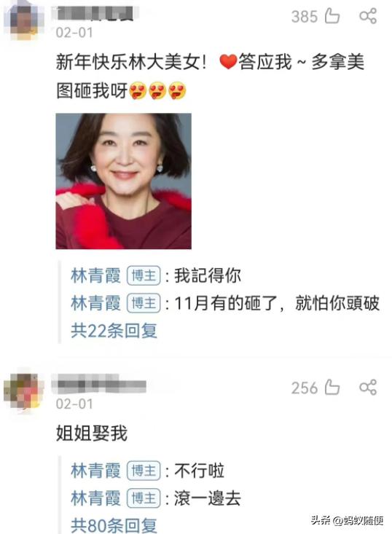Share the 姐姐娶我 comment
392x534 pixels.
coord(368,388)
